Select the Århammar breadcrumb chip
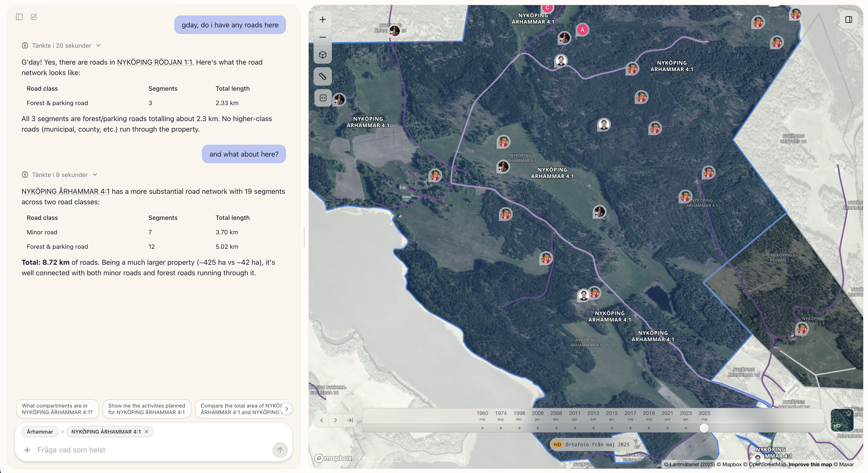The image size is (868, 473). pyautogui.click(x=40, y=432)
